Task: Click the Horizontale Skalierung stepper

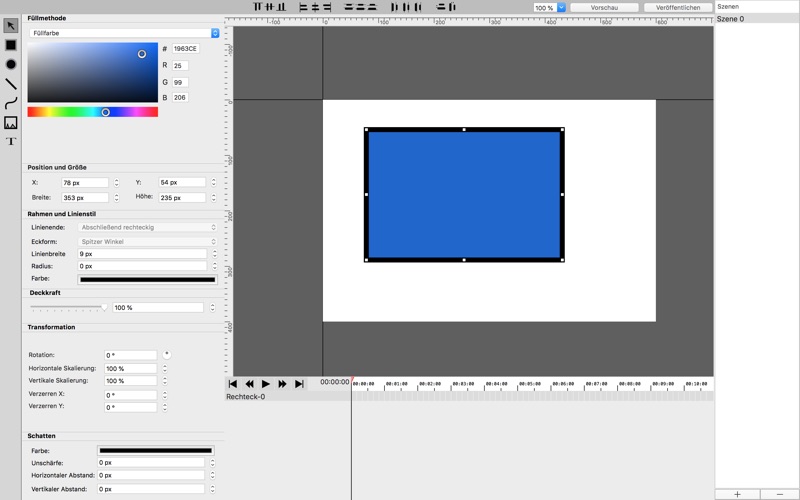Action: 165,368
